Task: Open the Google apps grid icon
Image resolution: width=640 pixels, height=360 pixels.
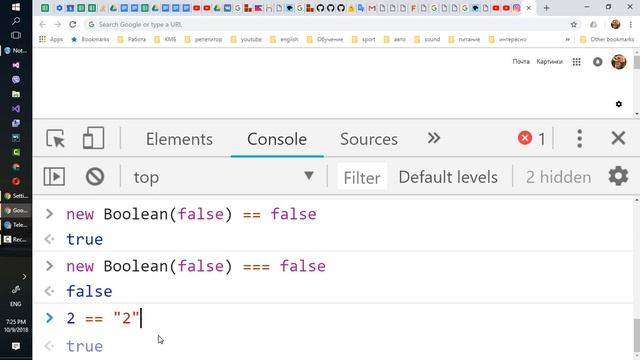Action: tap(576, 62)
